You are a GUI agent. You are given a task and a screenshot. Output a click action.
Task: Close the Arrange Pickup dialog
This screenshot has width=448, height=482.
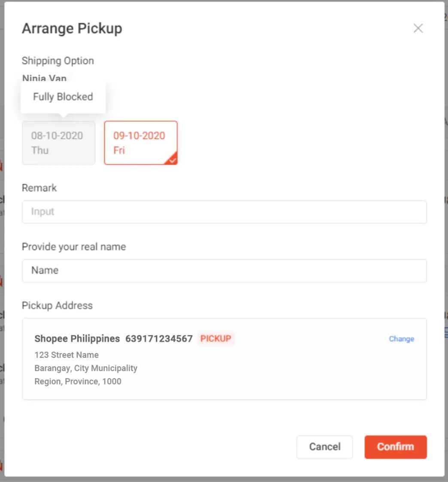coord(418,28)
